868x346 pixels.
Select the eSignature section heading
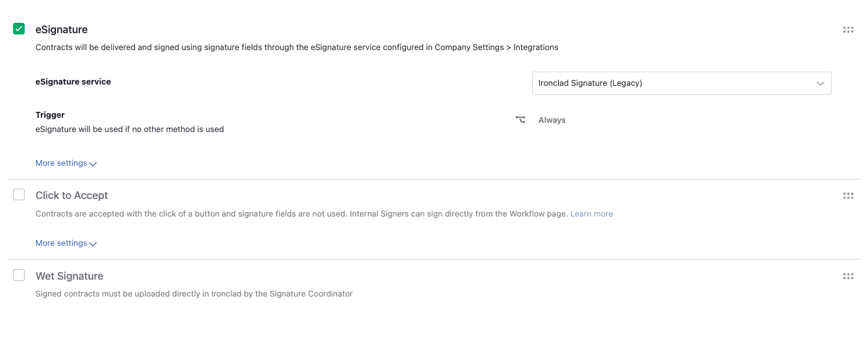click(x=62, y=29)
